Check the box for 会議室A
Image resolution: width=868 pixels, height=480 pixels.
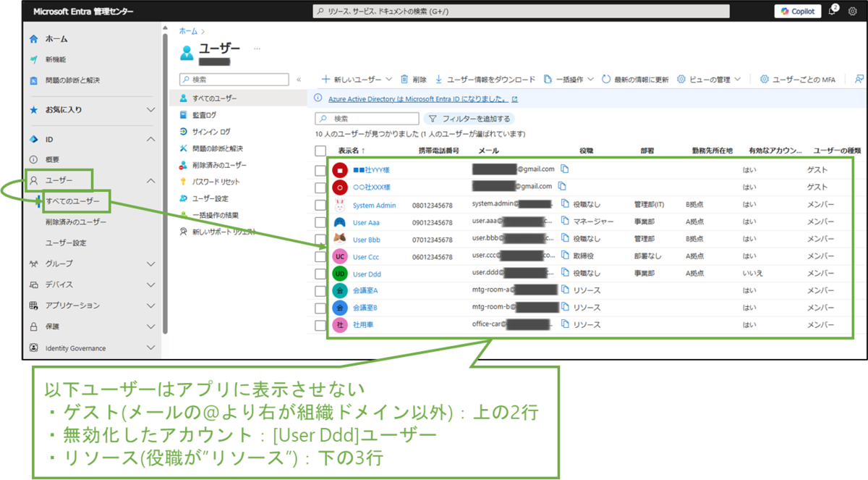coord(320,290)
